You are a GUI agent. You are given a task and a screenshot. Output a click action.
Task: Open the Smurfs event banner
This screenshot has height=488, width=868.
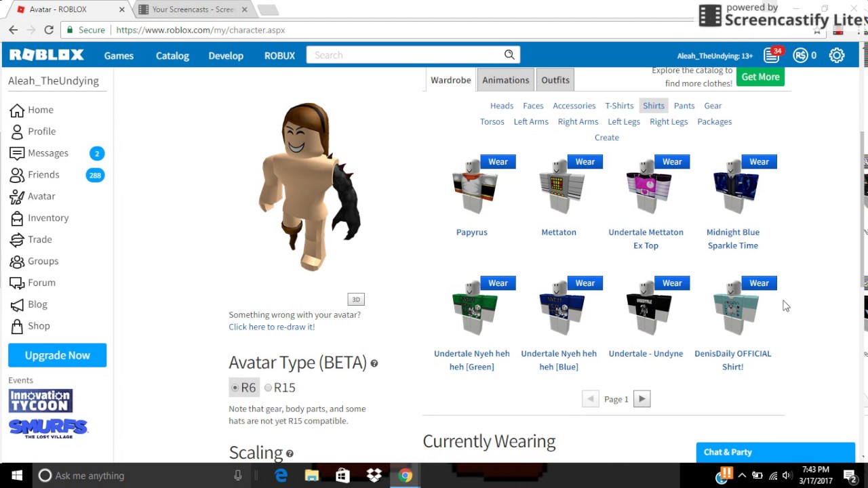tap(47, 428)
